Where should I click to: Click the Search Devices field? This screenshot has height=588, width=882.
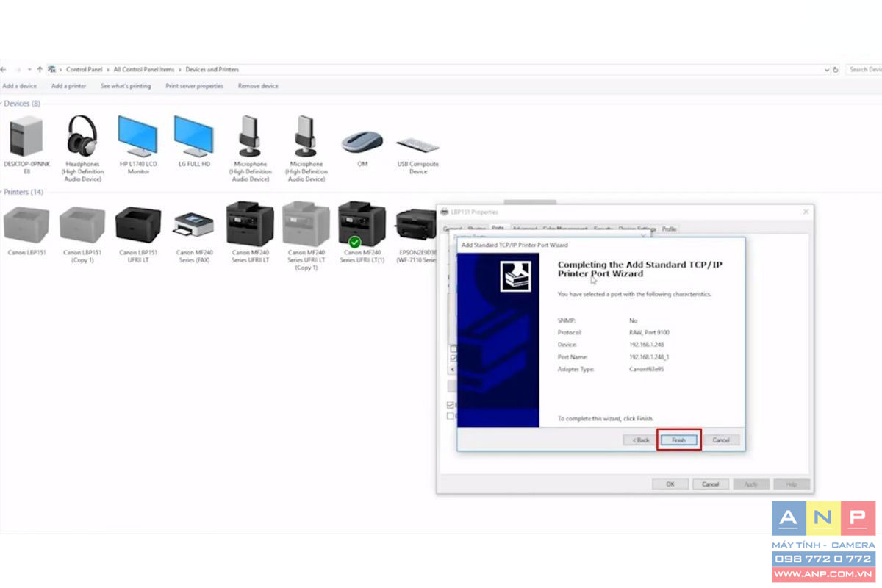[x=864, y=69]
